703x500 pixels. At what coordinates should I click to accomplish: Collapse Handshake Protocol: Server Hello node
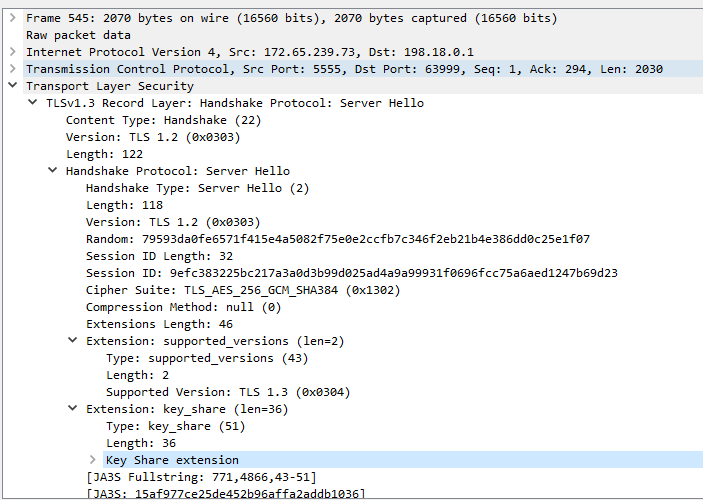(52, 171)
